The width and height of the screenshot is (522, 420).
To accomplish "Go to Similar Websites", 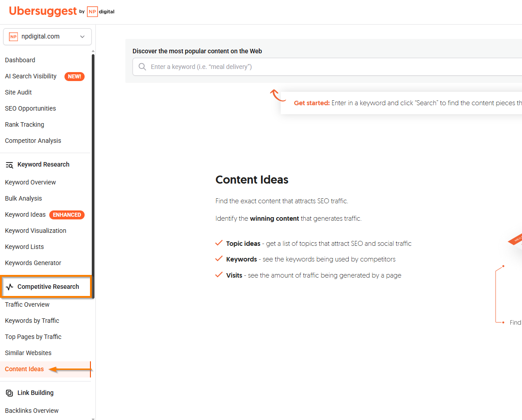I will pos(28,353).
